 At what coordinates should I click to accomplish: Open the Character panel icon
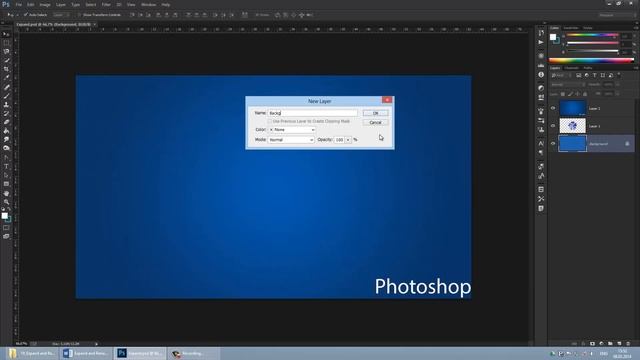tap(541, 144)
